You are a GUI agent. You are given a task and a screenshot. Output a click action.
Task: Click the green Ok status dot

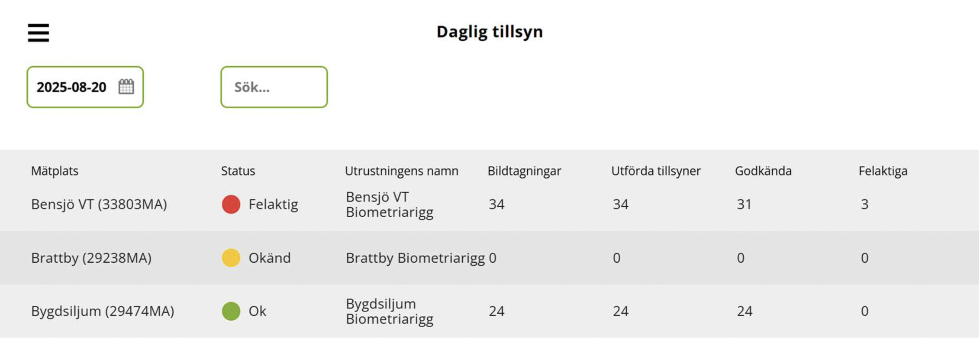click(231, 311)
